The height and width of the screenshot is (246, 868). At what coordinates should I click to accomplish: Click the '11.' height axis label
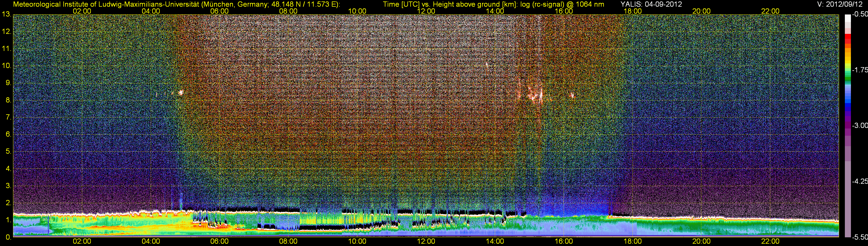pos(6,49)
